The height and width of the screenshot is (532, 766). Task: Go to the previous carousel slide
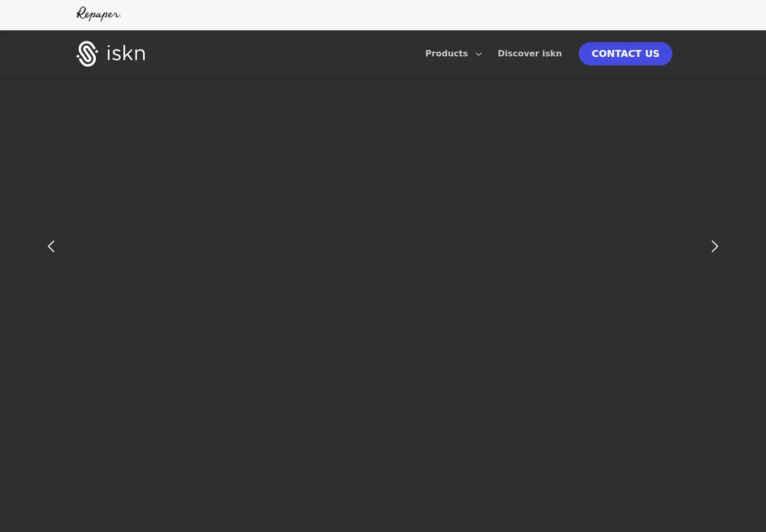(x=51, y=246)
